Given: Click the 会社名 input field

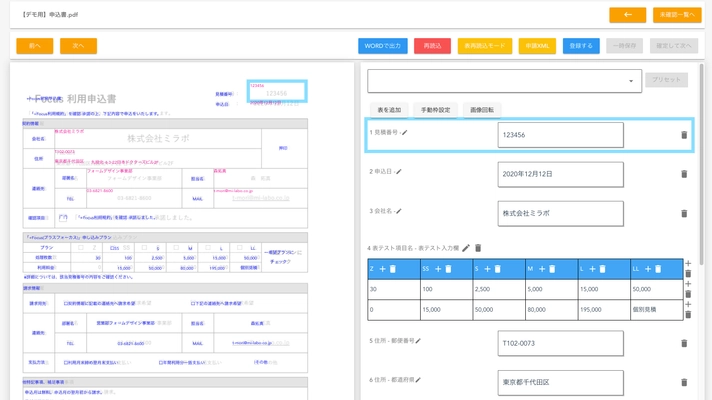Looking at the screenshot, I should (x=560, y=213).
